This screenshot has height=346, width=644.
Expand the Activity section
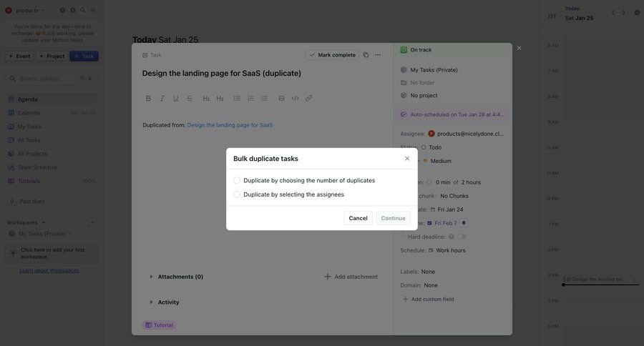click(164, 302)
